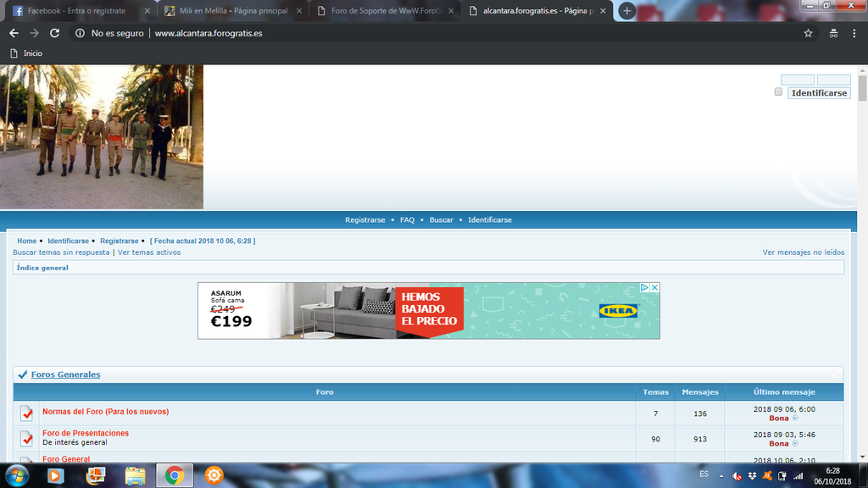Open Bona's profile in Normas del Foro row
868x488 pixels.
[778, 419]
